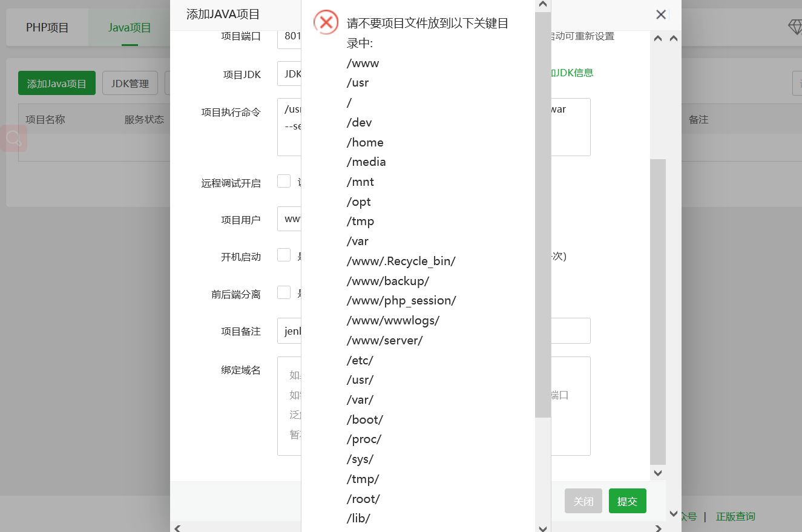The height and width of the screenshot is (532, 802).
Task: Click /lib/ in the error list
Action: click(358, 519)
